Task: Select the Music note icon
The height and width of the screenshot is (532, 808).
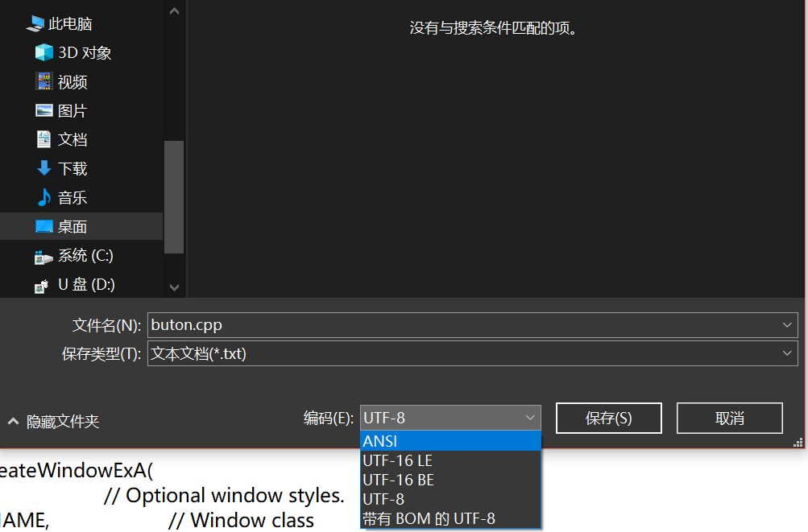Action: tap(44, 197)
